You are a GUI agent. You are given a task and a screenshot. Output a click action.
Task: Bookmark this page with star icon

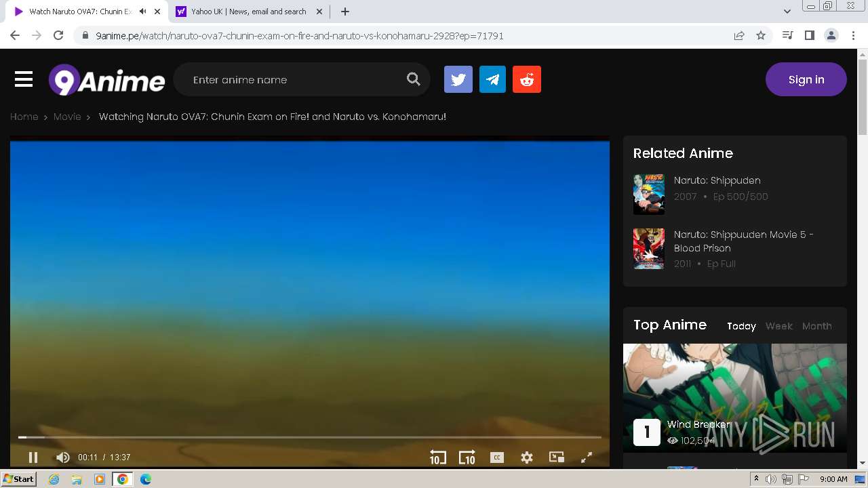[x=761, y=35]
